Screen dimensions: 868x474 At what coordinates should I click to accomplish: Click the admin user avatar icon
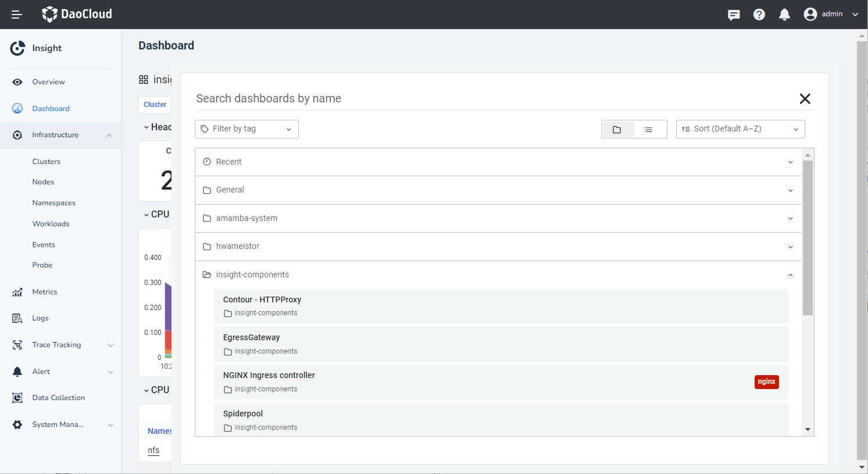[x=810, y=15]
